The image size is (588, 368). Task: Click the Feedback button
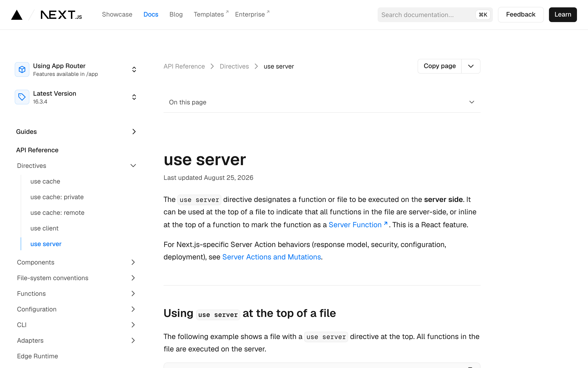click(521, 14)
